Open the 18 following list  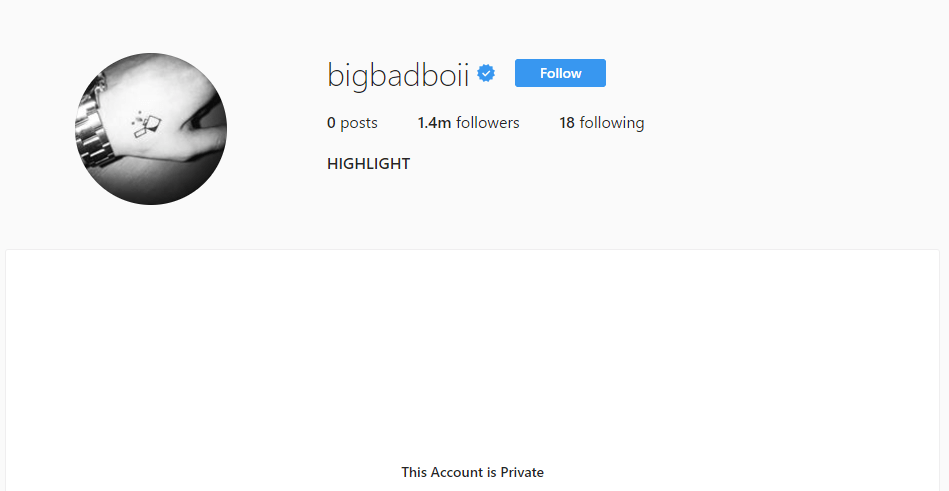click(602, 123)
